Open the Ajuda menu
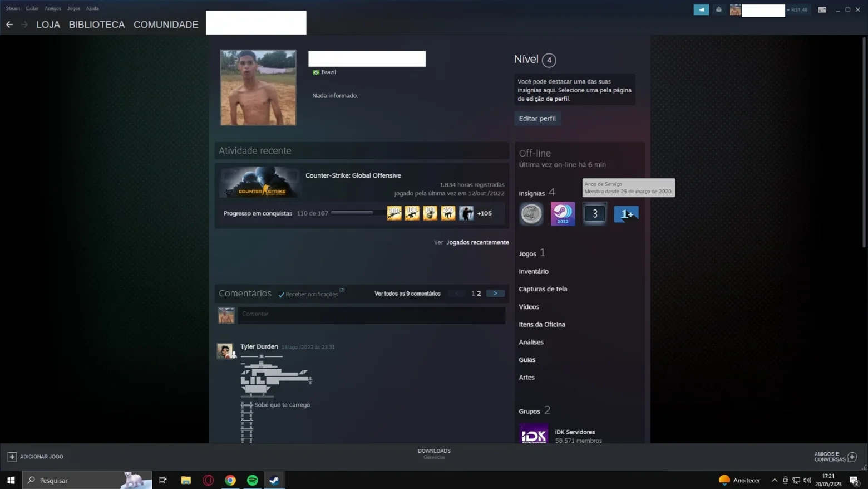 point(92,8)
